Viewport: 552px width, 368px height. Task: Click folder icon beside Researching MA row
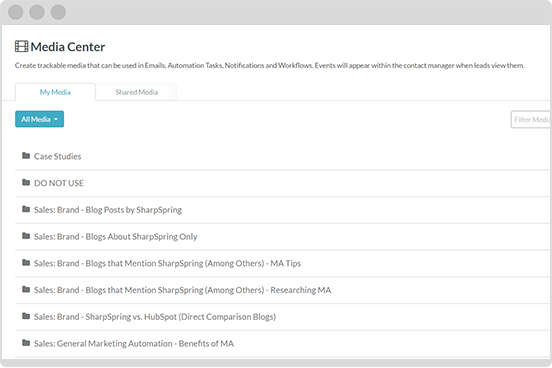point(26,289)
